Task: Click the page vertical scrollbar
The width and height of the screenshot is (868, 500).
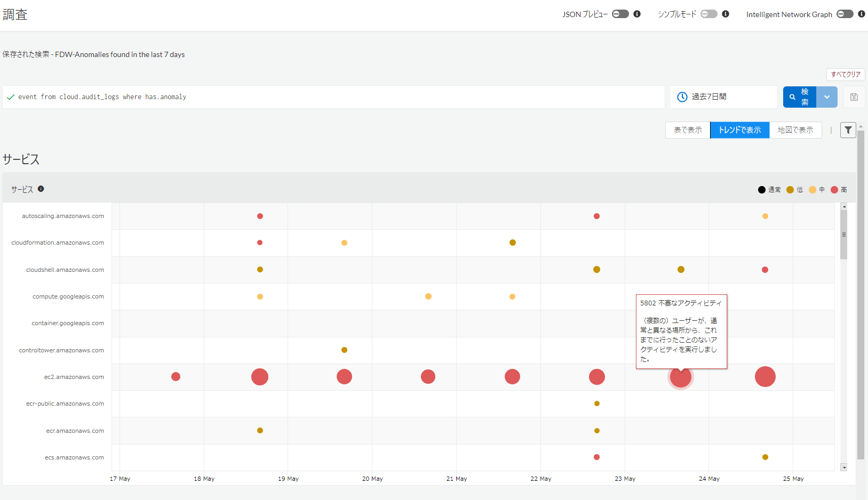Action: click(861, 294)
